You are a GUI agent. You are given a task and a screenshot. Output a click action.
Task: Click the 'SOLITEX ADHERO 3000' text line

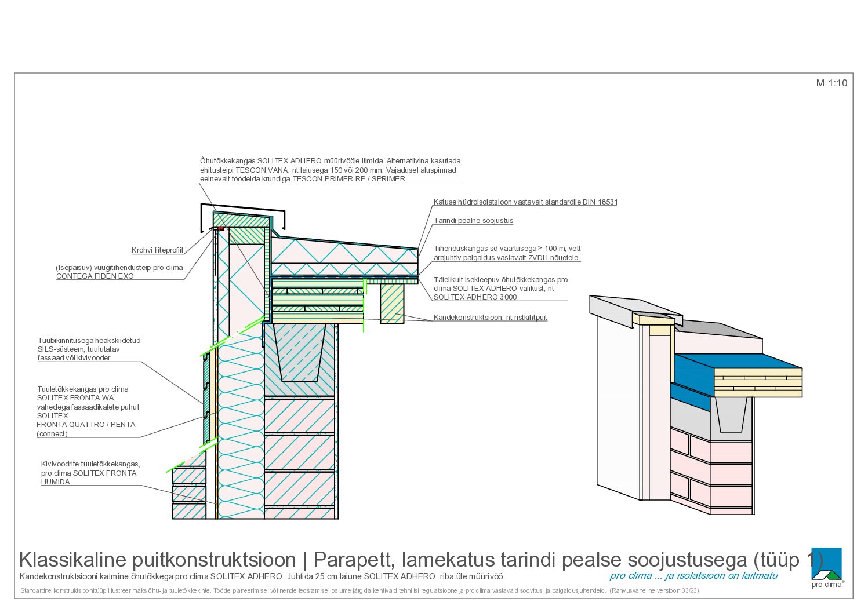475,297
